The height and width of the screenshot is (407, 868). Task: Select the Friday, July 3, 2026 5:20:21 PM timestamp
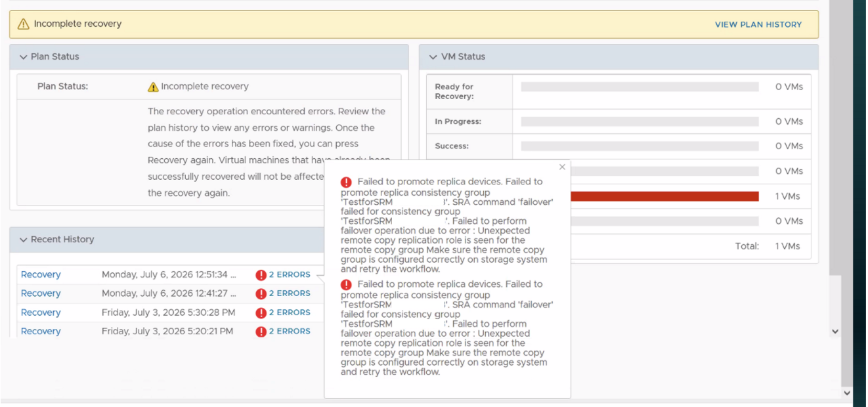point(167,332)
